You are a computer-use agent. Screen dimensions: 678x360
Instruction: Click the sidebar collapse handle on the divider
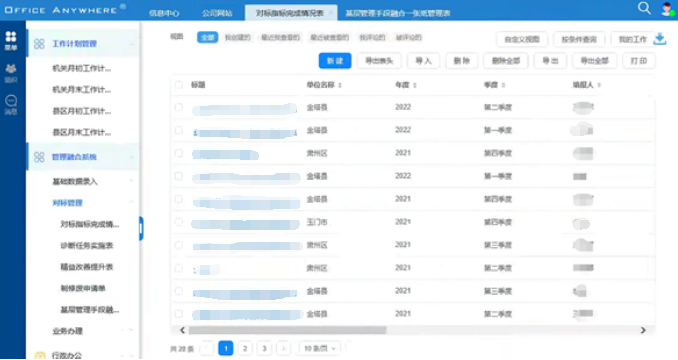pyautogui.click(x=141, y=228)
